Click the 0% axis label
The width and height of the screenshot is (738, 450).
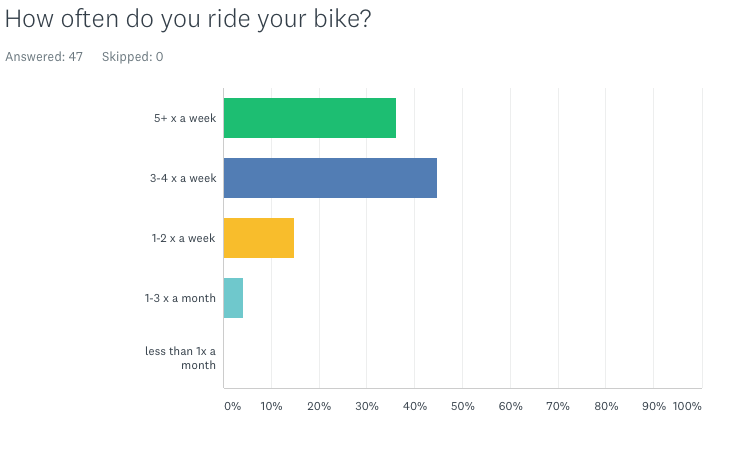coord(233,406)
